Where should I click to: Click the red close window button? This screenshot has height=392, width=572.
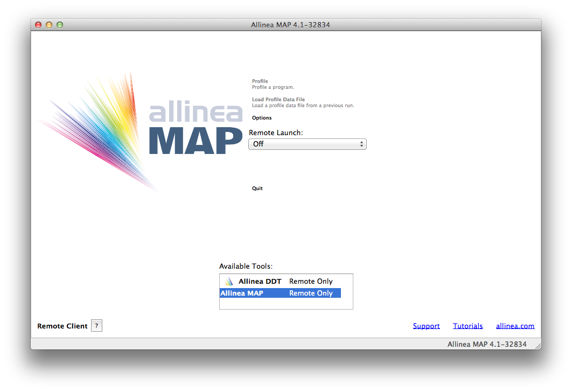[x=38, y=25]
